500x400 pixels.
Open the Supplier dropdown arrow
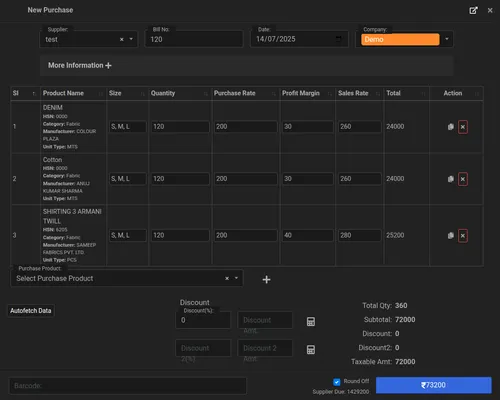pyautogui.click(x=131, y=39)
